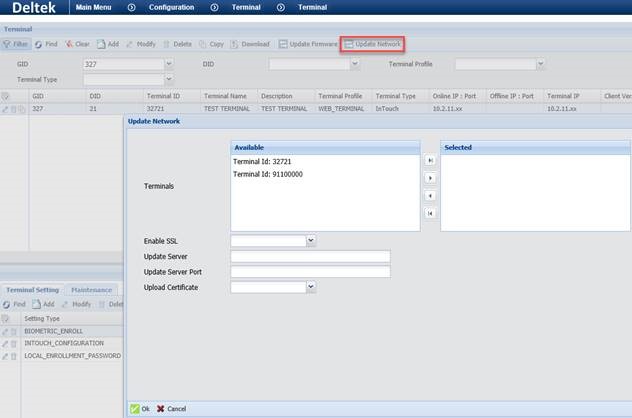632x418 pixels.
Task: Move all terminals to Selected list
Action: click(x=430, y=159)
